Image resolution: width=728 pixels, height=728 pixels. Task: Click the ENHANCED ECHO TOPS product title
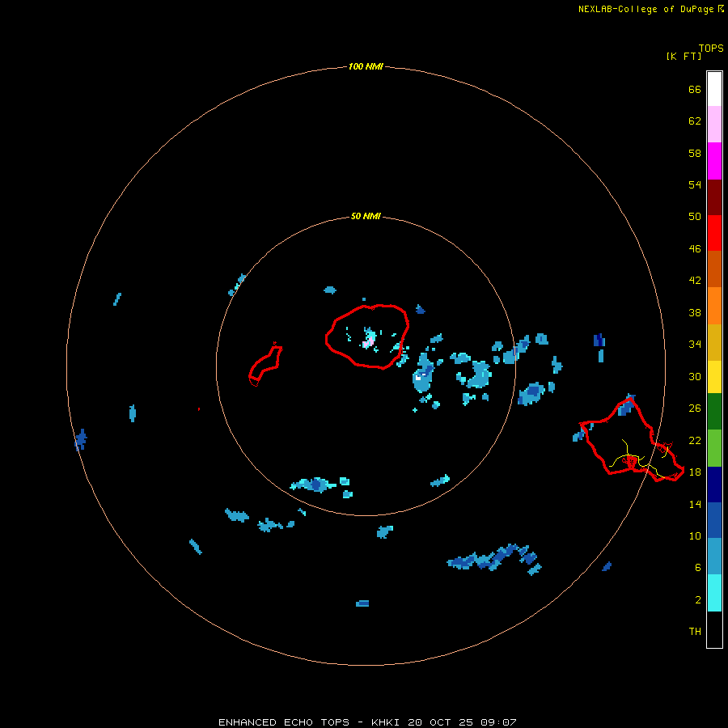pyautogui.click(x=284, y=722)
